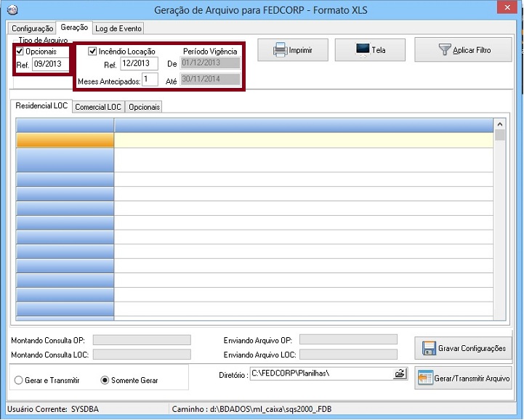Click the floppy disk Gravar Configurações icon
The height and width of the screenshot is (420, 524).
coord(428,348)
